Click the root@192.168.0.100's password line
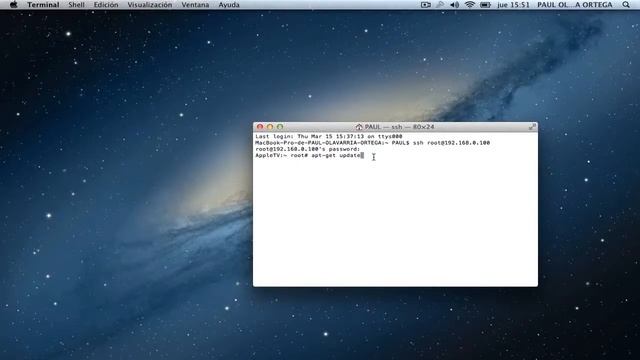 (308, 149)
